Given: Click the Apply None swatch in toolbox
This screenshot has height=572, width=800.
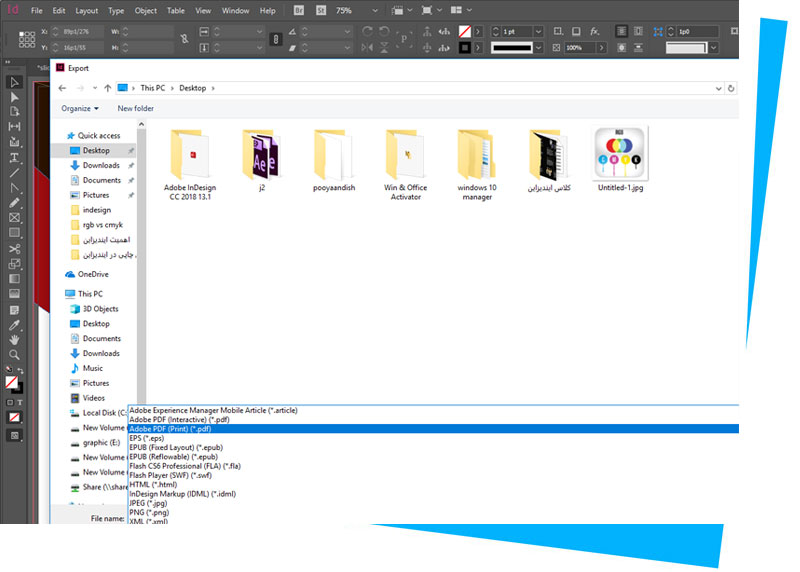Looking at the screenshot, I should click(x=14, y=417).
